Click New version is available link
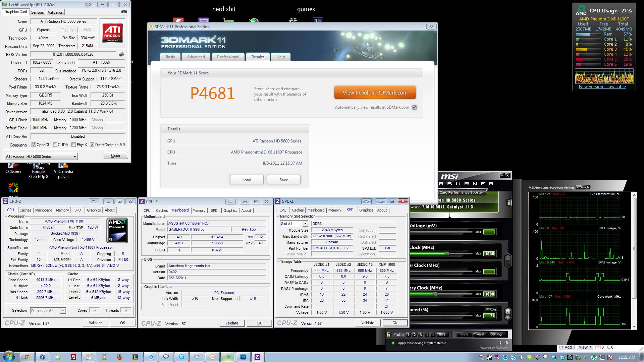644x362 pixels. 602,86
